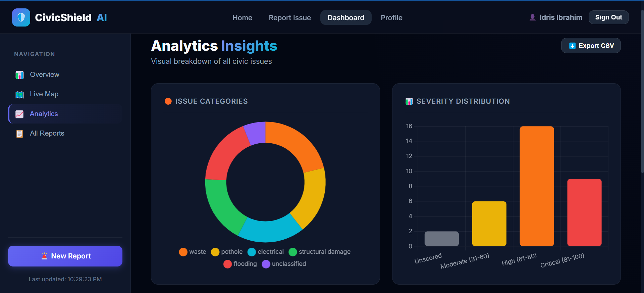Click the red Critical (81-100) bar

coord(584,212)
